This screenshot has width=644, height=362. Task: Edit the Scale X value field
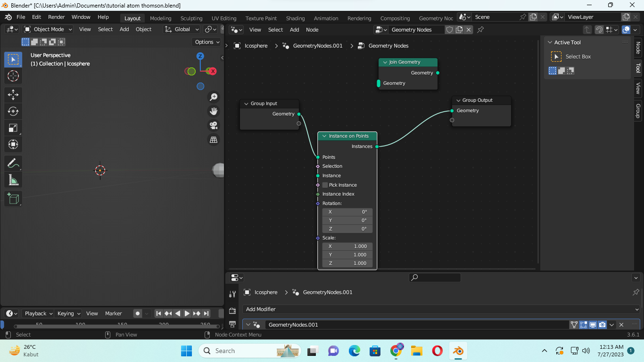pyautogui.click(x=347, y=247)
